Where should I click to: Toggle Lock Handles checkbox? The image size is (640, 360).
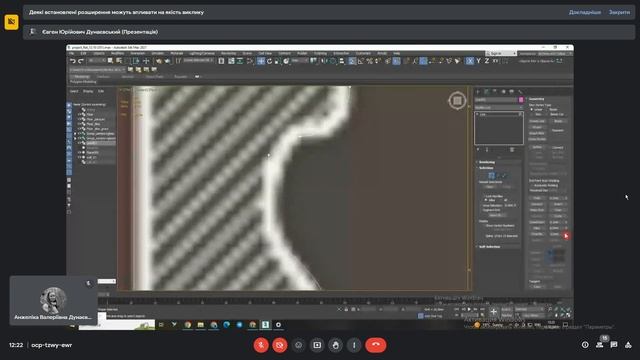(484, 196)
